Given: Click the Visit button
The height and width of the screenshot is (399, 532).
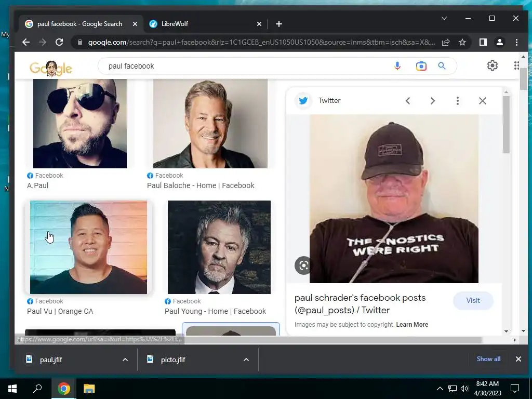Looking at the screenshot, I should (x=473, y=301).
